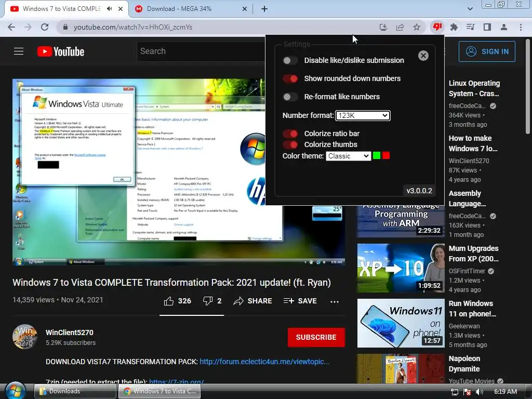Toggle the Chrome side panel icon

coord(487,27)
